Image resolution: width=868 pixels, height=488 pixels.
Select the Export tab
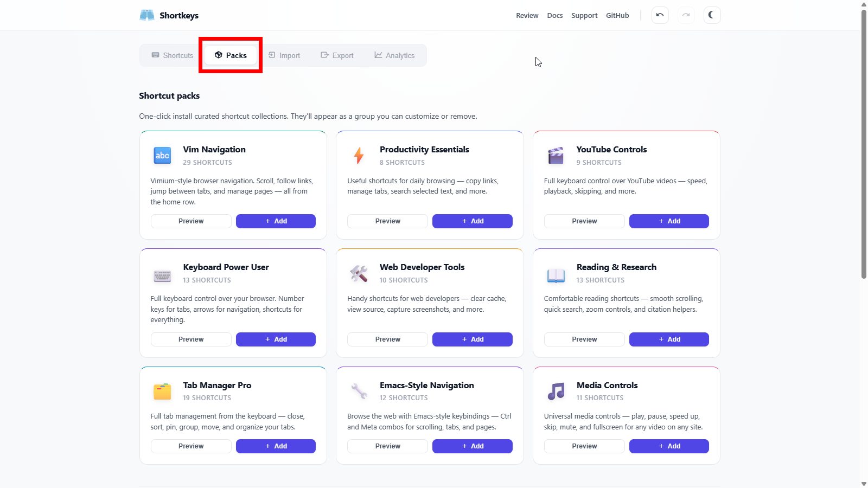pyautogui.click(x=337, y=55)
